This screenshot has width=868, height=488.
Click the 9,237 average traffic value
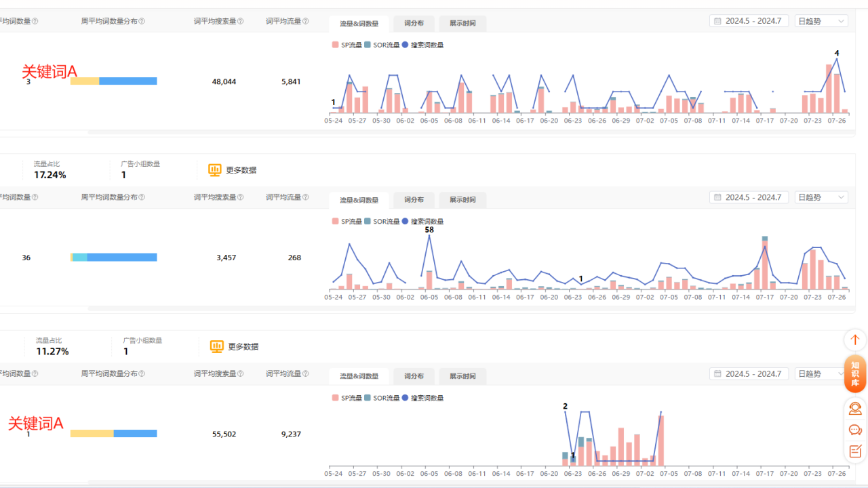(x=291, y=434)
